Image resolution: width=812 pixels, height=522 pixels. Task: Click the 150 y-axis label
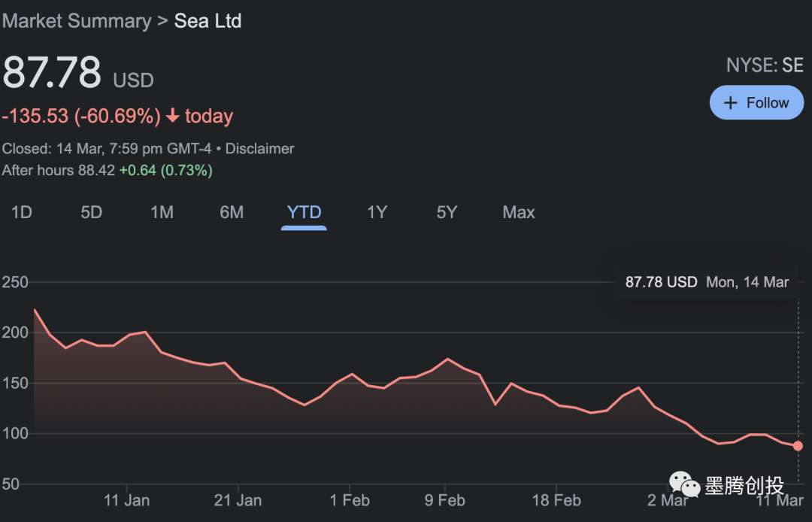click(x=15, y=383)
